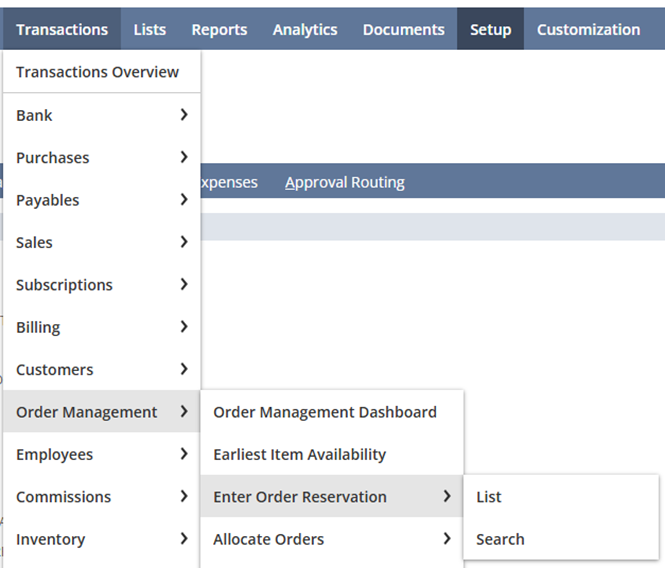
Task: Open the Reports menu
Action: click(219, 29)
